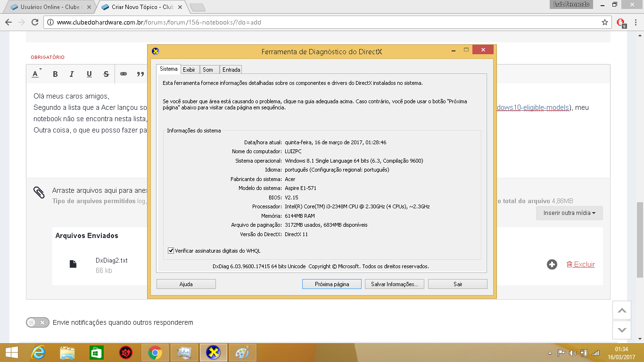
Task: Select the Sistema tab
Action: pyautogui.click(x=168, y=69)
